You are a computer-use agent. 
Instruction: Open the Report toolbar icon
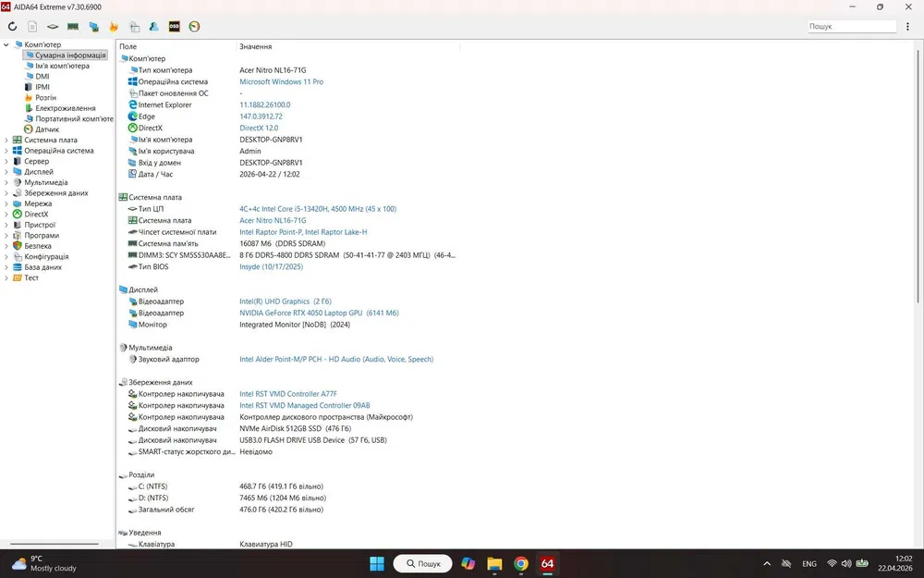coord(32,27)
